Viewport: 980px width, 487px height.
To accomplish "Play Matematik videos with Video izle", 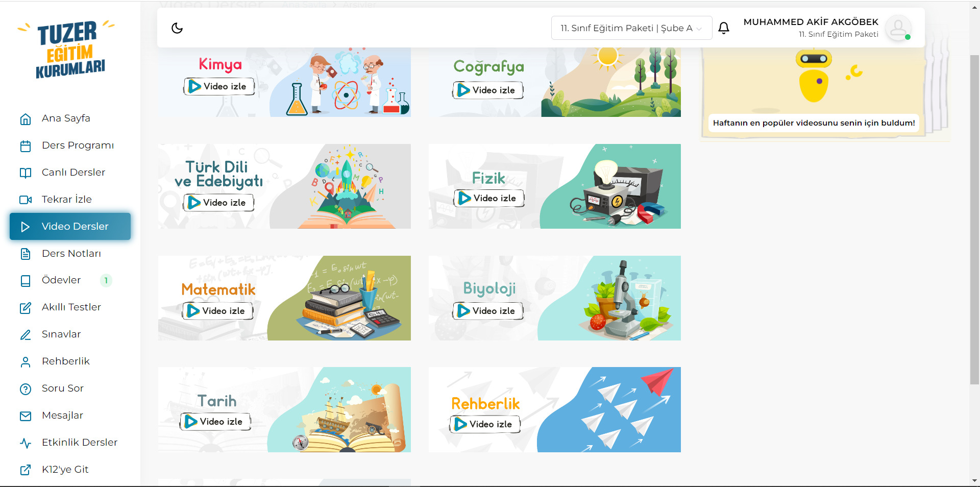I will coord(218,311).
